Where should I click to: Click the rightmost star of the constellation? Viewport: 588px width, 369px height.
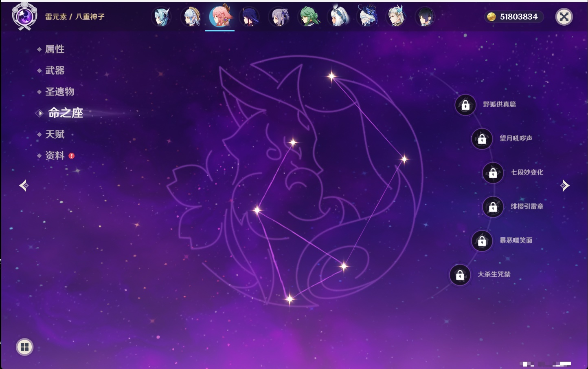click(404, 159)
